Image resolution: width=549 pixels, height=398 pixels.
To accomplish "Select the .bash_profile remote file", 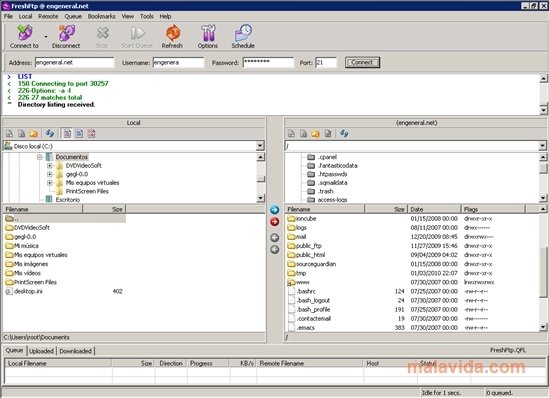I will coord(313,309).
